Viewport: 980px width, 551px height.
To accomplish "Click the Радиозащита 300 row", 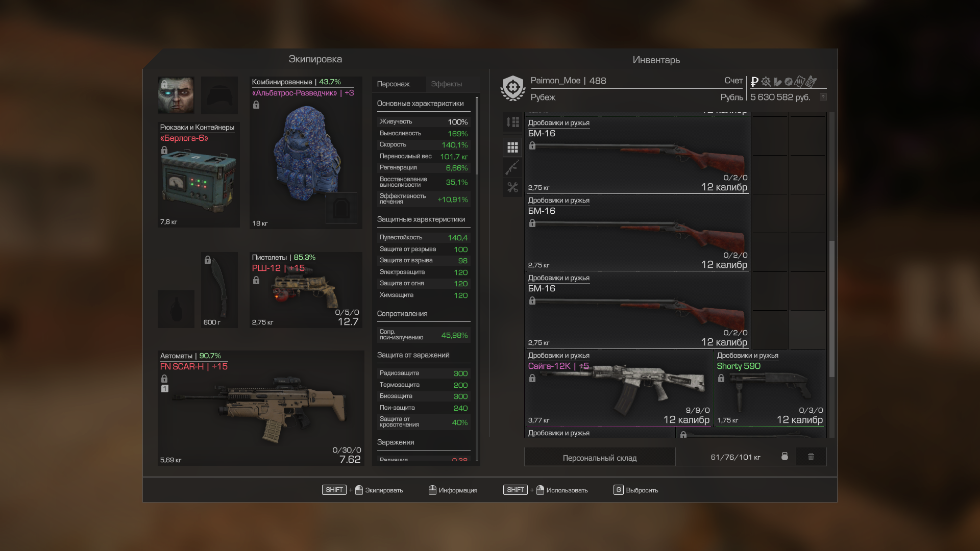I will pos(424,373).
